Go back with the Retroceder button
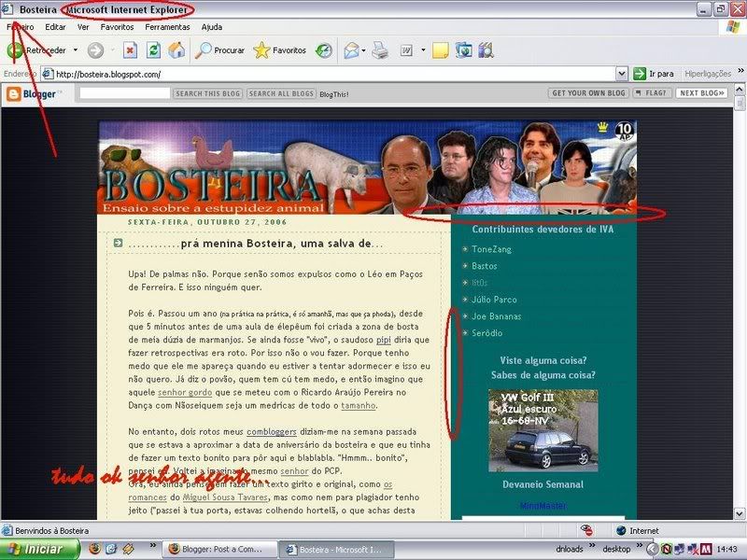 point(36,50)
